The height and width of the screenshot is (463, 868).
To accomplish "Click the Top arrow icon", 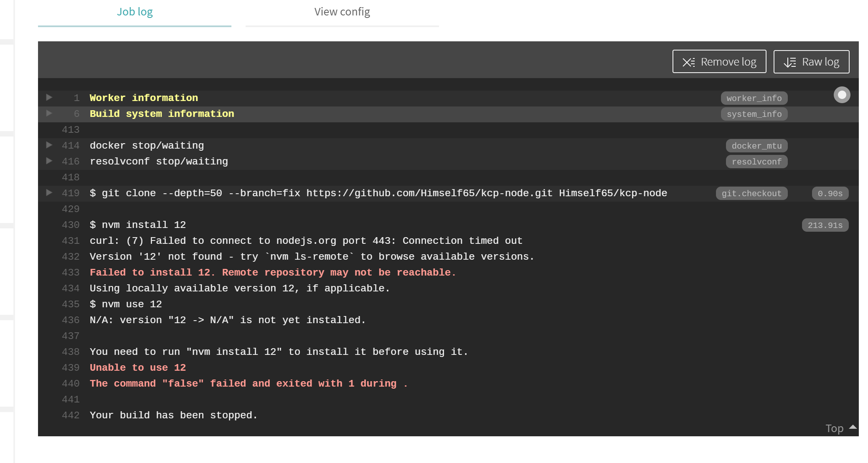I will (x=853, y=427).
